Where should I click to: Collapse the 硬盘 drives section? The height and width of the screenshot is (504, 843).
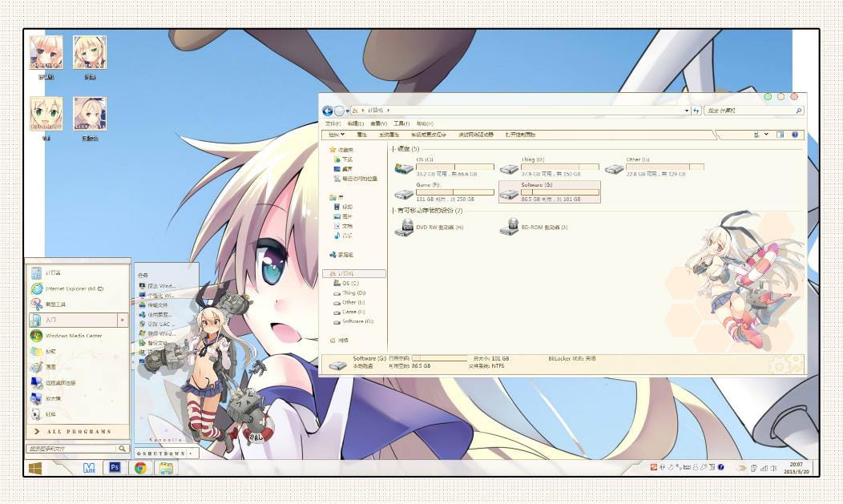click(393, 149)
